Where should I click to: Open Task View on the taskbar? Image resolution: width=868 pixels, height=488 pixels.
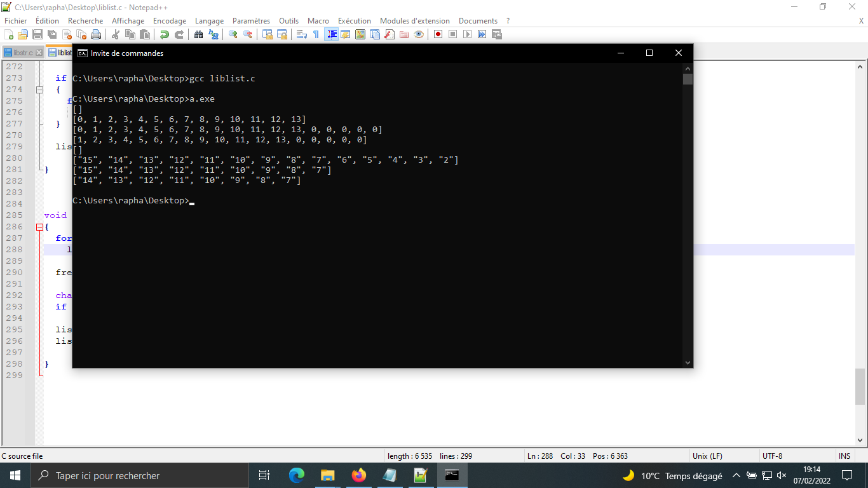click(264, 475)
